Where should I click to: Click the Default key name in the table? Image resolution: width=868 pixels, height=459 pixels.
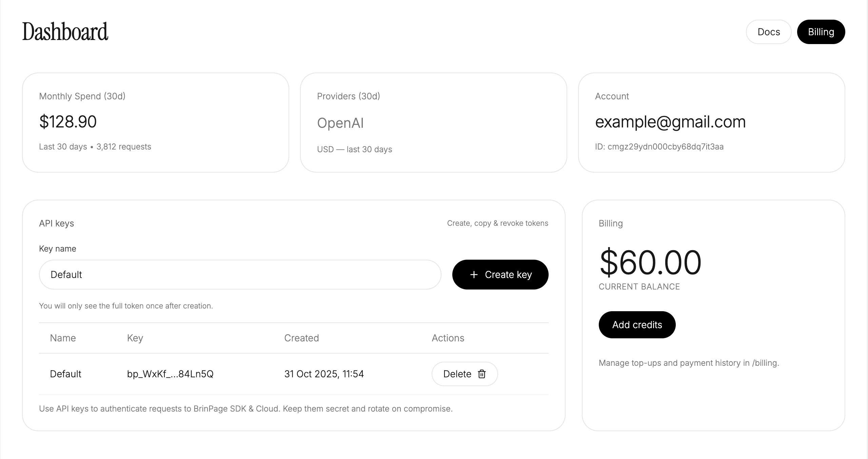[65, 374]
